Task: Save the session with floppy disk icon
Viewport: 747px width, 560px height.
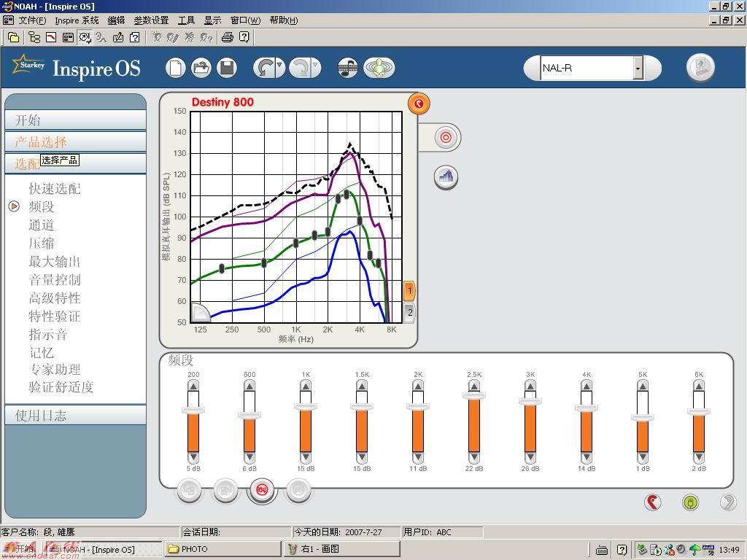Action: coord(227,68)
